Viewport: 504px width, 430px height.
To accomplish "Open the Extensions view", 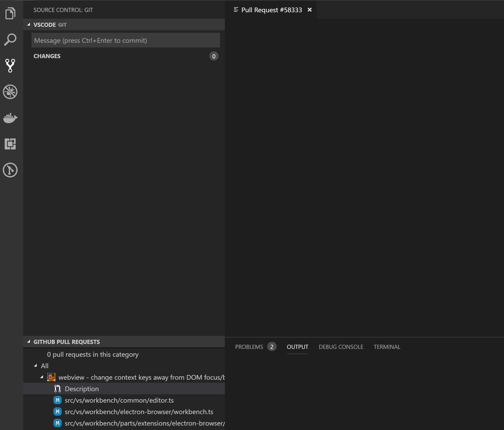I will point(10,144).
